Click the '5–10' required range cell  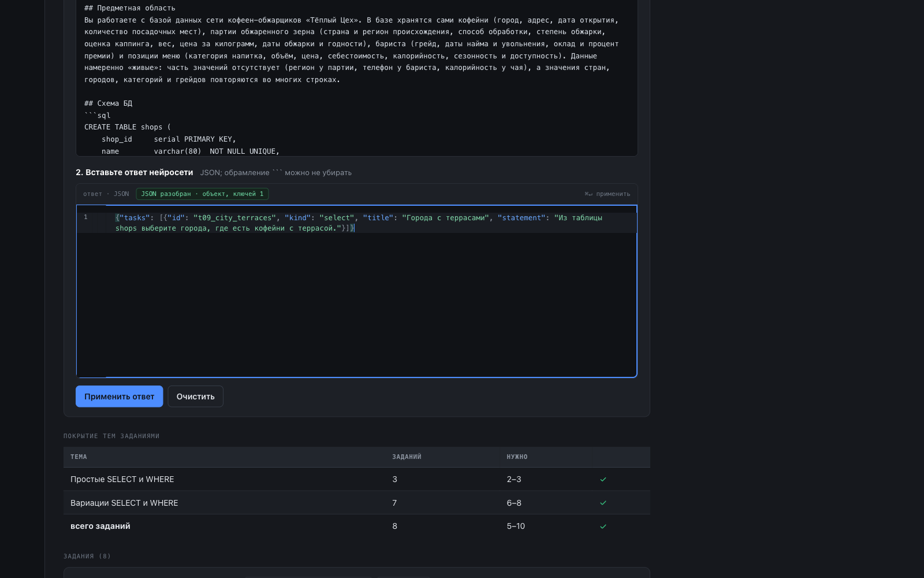coord(516,526)
